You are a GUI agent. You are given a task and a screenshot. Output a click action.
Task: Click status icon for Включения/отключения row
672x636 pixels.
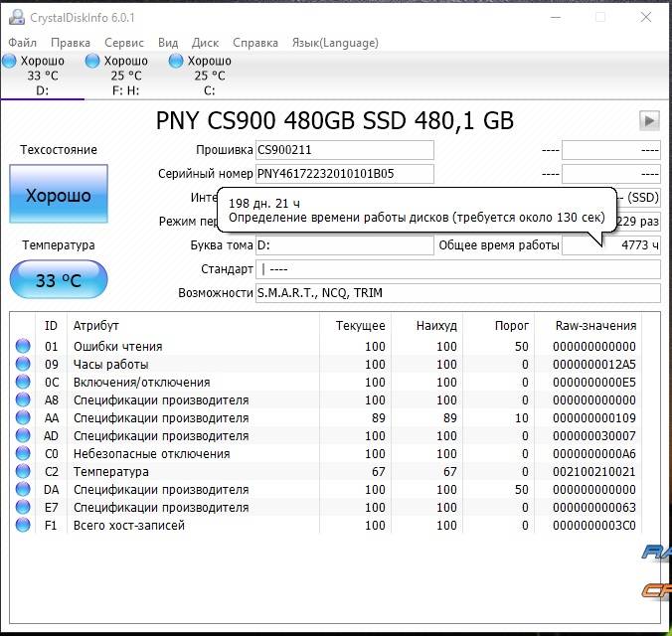23,382
